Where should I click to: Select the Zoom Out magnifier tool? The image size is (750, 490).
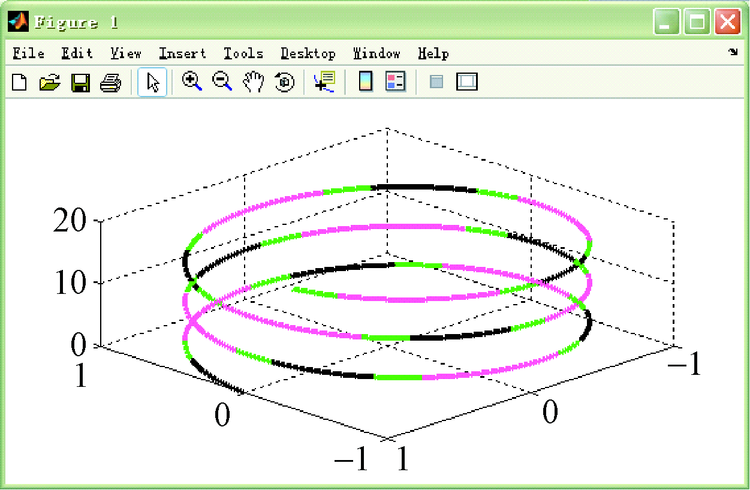222,83
